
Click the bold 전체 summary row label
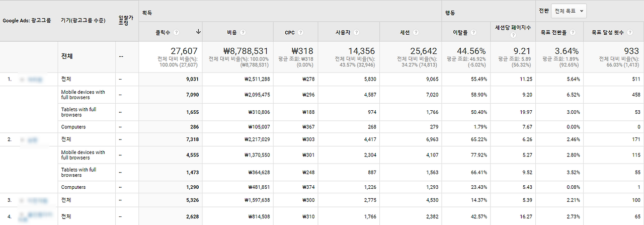coord(67,56)
